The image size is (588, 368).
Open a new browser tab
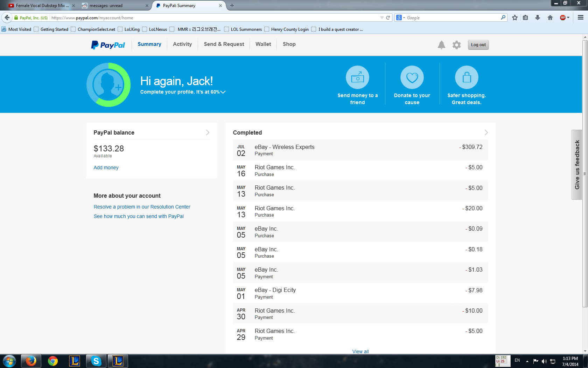pyautogui.click(x=232, y=6)
